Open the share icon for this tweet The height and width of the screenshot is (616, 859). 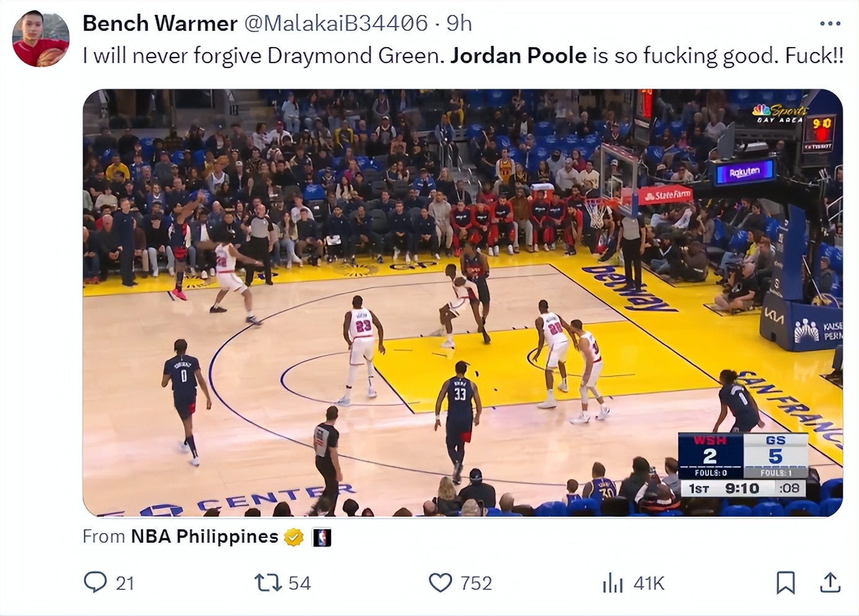pyautogui.click(x=830, y=583)
